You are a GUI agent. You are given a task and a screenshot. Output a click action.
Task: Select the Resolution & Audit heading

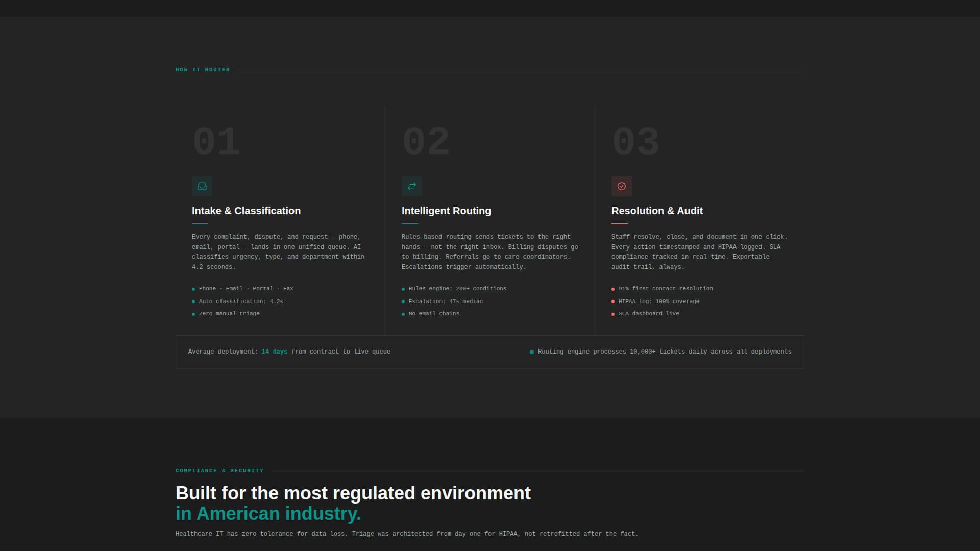point(657,211)
